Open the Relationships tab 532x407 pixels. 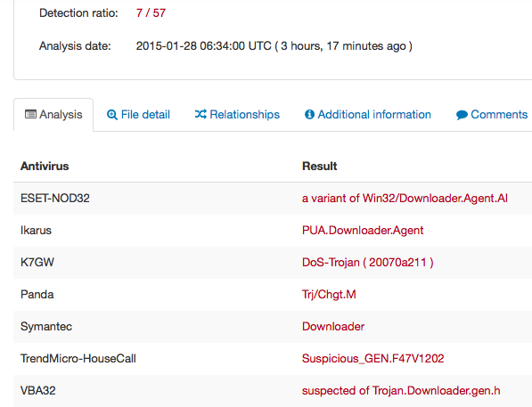(x=237, y=115)
